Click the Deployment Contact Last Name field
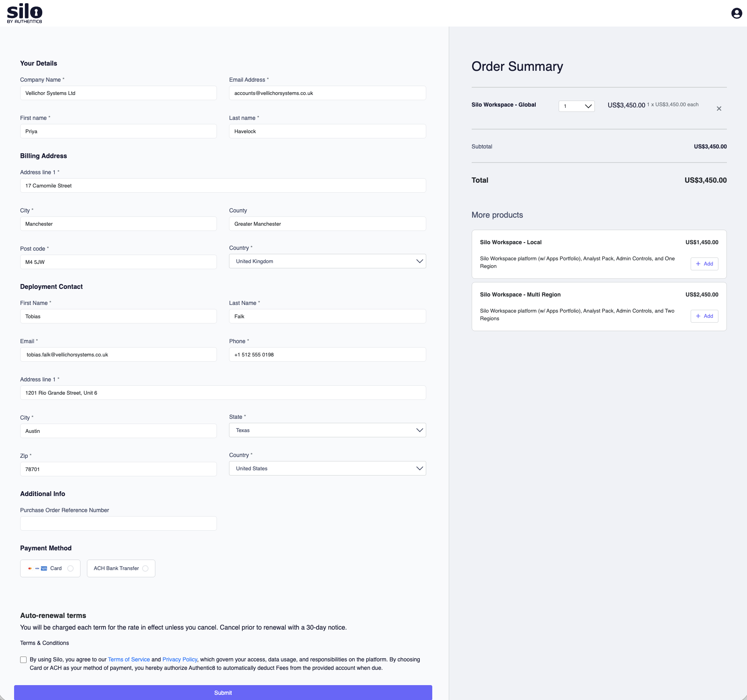The width and height of the screenshot is (747, 700). pyautogui.click(x=327, y=316)
